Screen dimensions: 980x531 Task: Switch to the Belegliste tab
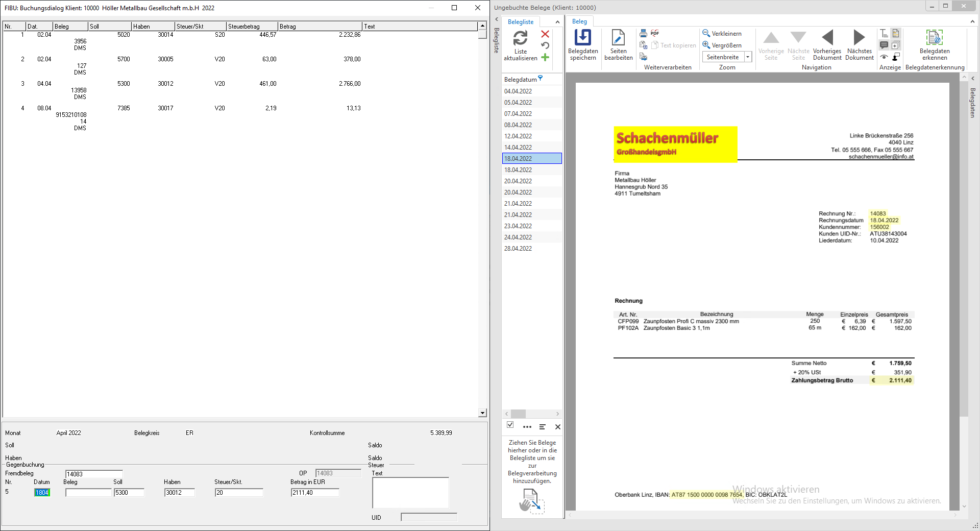(521, 22)
